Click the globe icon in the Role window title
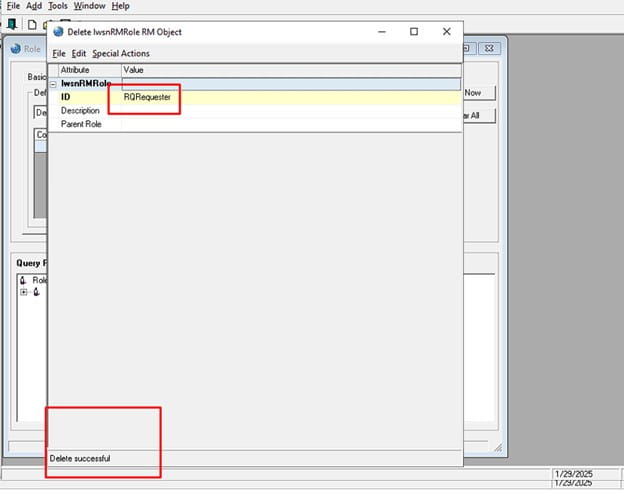The image size is (624, 501). [x=16, y=48]
